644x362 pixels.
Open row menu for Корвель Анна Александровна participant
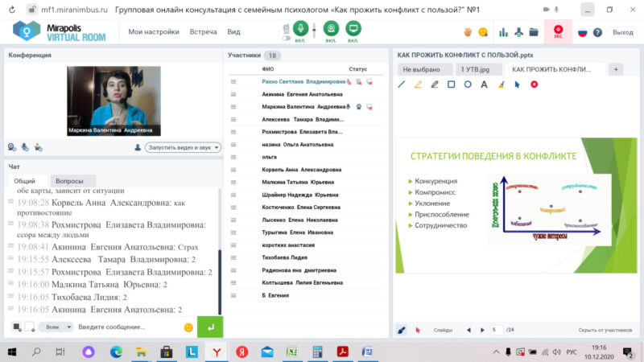tap(233, 170)
